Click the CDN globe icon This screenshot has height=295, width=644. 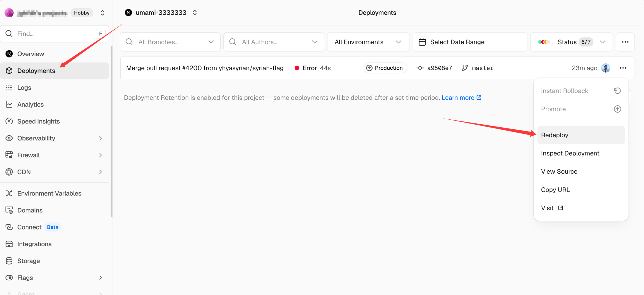pos(9,172)
